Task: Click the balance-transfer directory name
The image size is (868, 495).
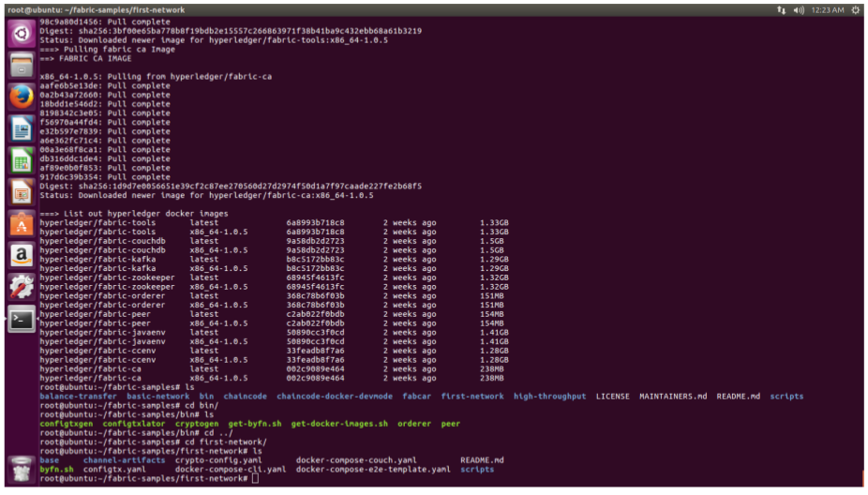Action: 78,397
